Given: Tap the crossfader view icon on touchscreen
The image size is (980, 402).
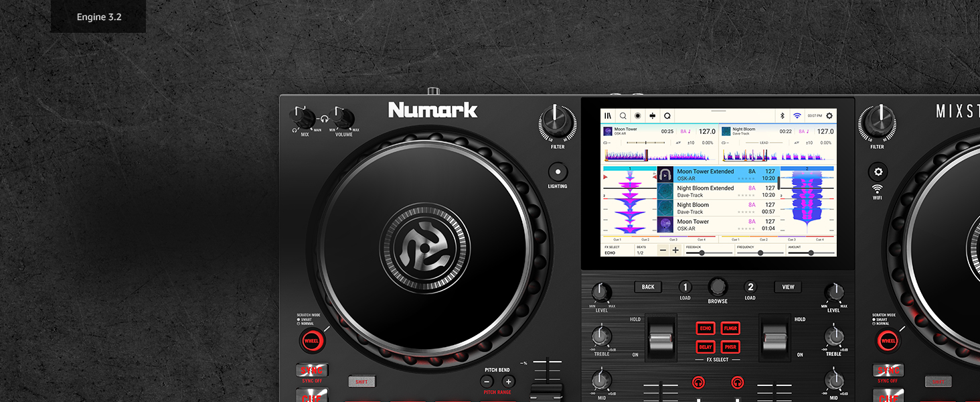Looking at the screenshot, I should click(653, 115).
